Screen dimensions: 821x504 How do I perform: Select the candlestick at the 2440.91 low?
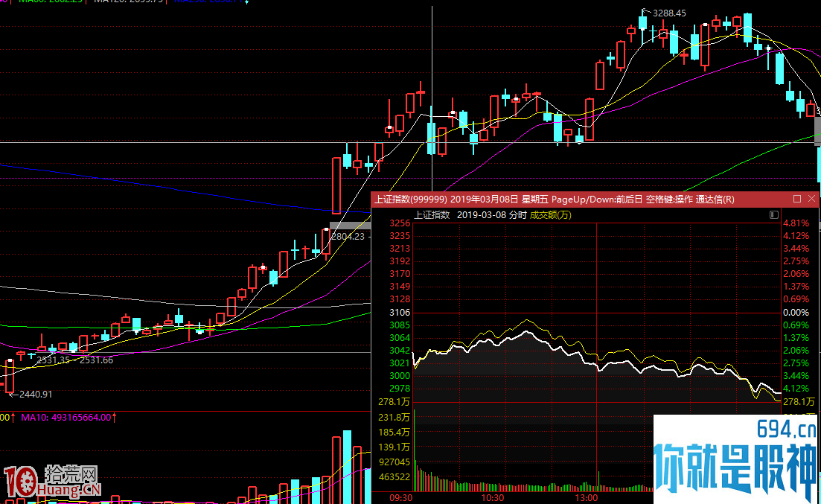coord(10,376)
